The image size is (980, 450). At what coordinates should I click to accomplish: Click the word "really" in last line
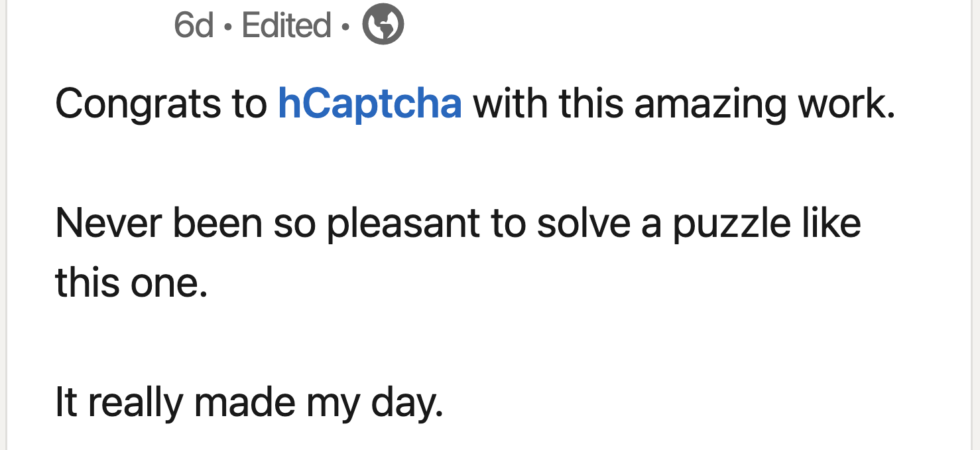point(135,402)
